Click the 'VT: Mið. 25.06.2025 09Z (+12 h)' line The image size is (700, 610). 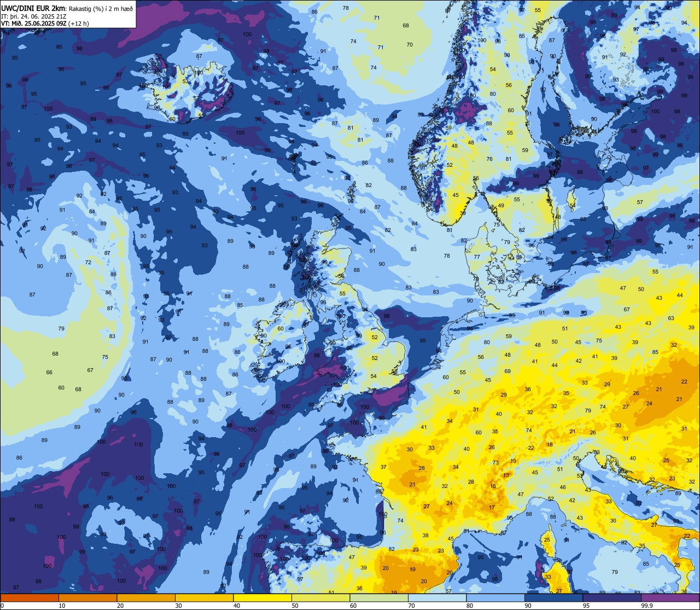(45, 24)
